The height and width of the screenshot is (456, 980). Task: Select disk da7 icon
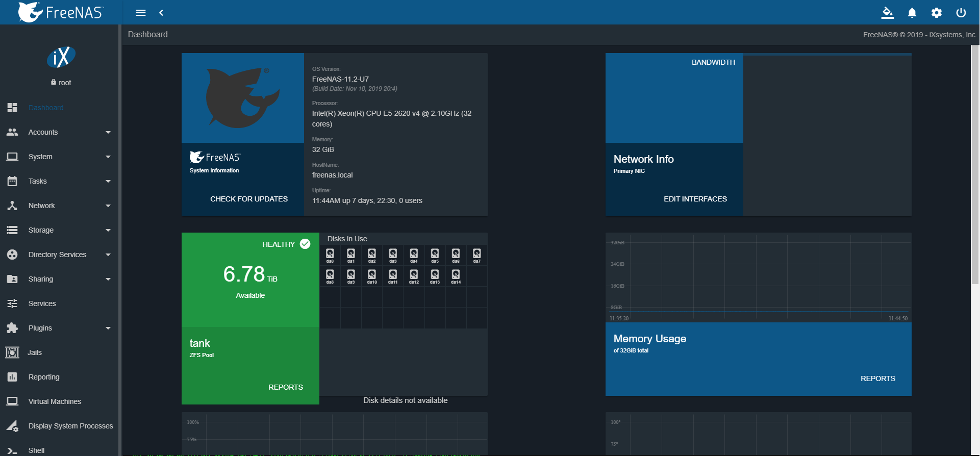(476, 254)
